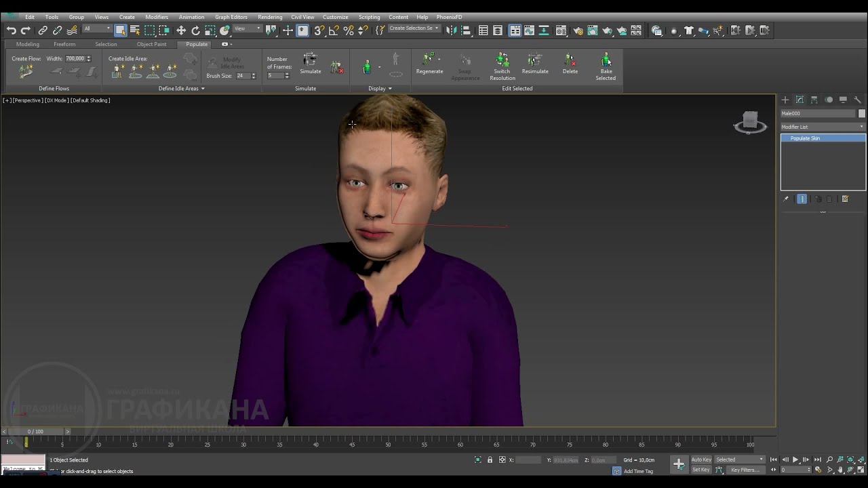868x488 pixels.
Task: Toggle Auto Key animation mode
Action: [x=701, y=460]
